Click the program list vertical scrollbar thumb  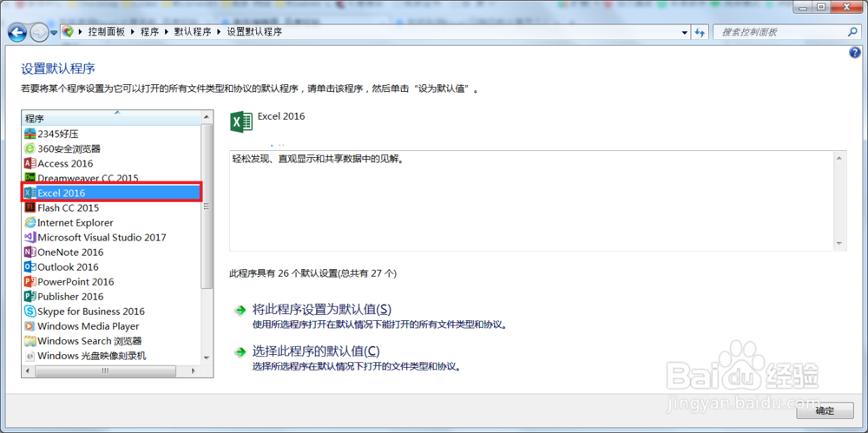pos(207,206)
